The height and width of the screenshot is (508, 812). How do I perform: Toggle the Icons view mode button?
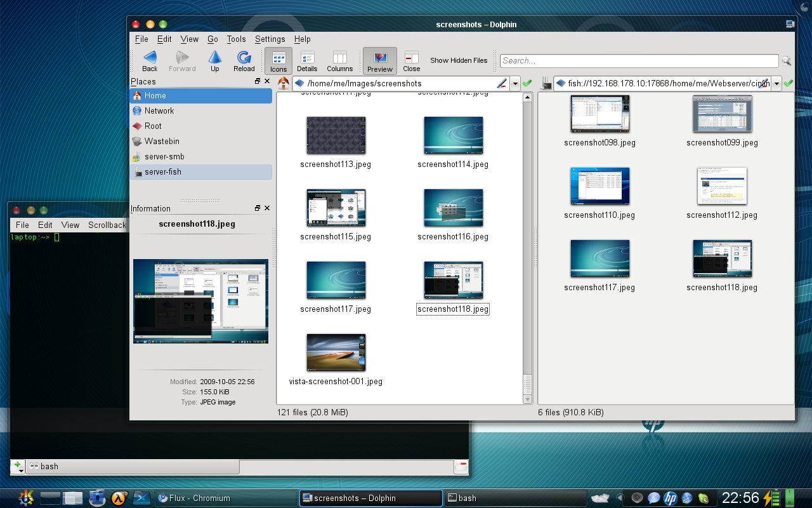pyautogui.click(x=278, y=61)
